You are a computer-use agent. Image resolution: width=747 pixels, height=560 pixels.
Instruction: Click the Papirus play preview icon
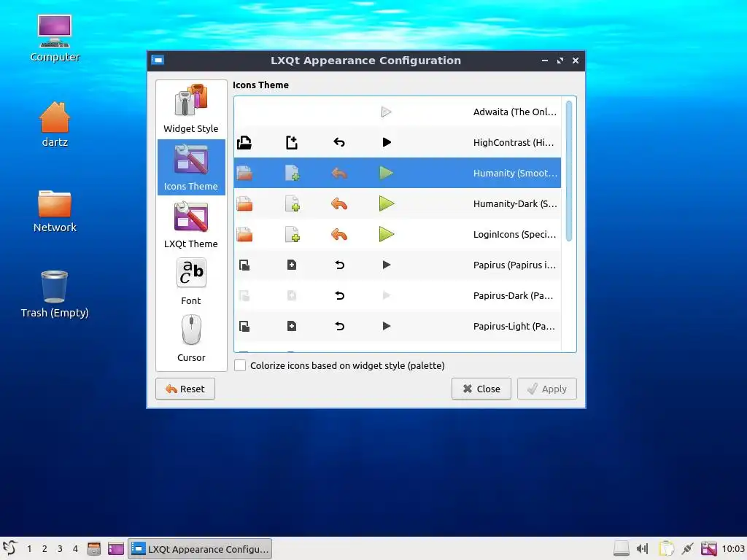tap(387, 265)
